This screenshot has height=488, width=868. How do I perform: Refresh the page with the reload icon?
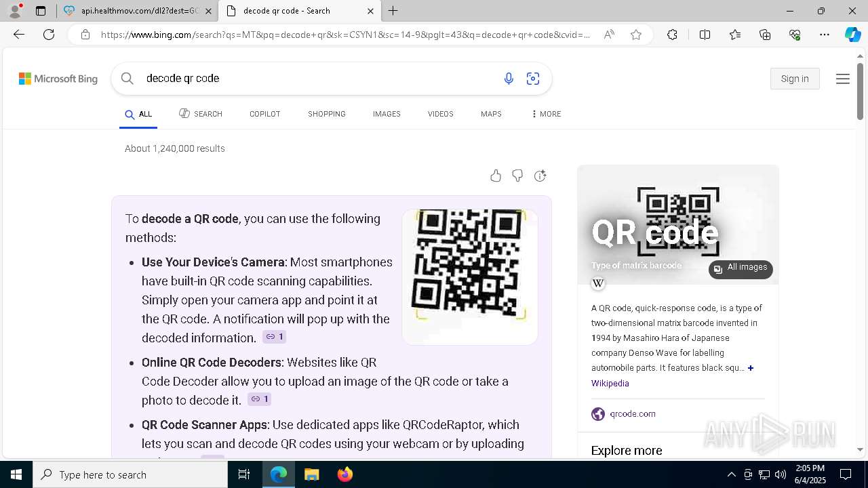coord(49,35)
